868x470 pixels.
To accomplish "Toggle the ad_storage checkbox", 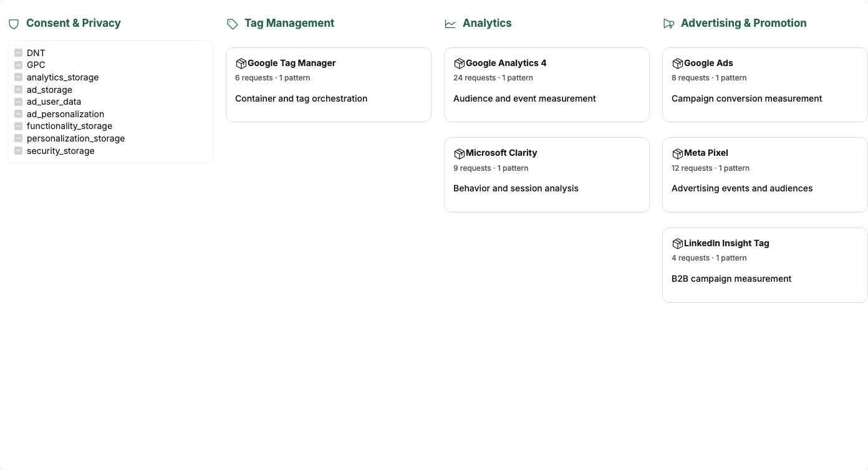I will click(19, 90).
